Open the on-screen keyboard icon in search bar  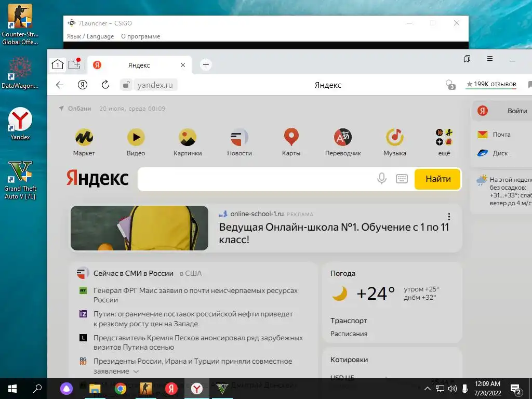tap(402, 179)
